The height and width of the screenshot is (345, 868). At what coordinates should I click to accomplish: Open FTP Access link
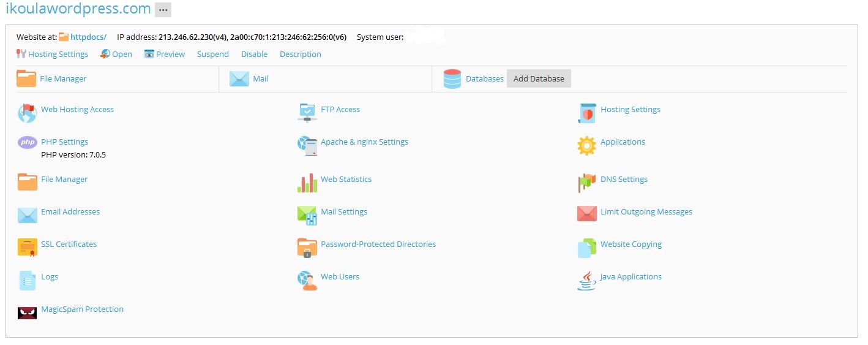[340, 109]
